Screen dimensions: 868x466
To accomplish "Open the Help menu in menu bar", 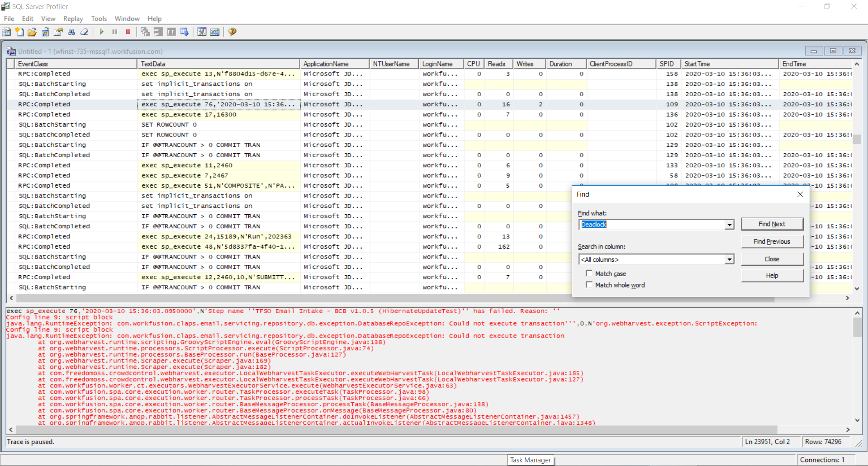I will point(155,19).
